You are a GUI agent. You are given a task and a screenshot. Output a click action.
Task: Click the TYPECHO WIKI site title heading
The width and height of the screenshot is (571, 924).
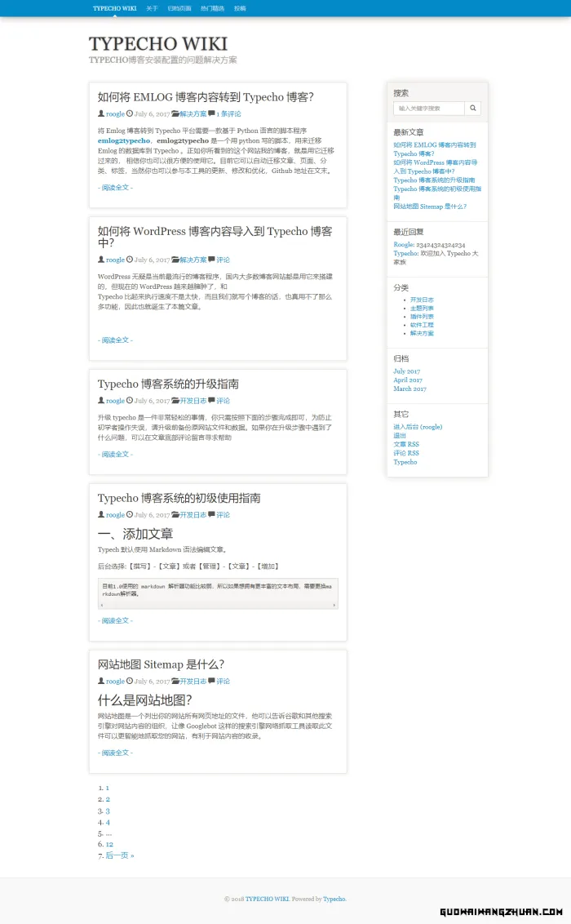point(157,43)
